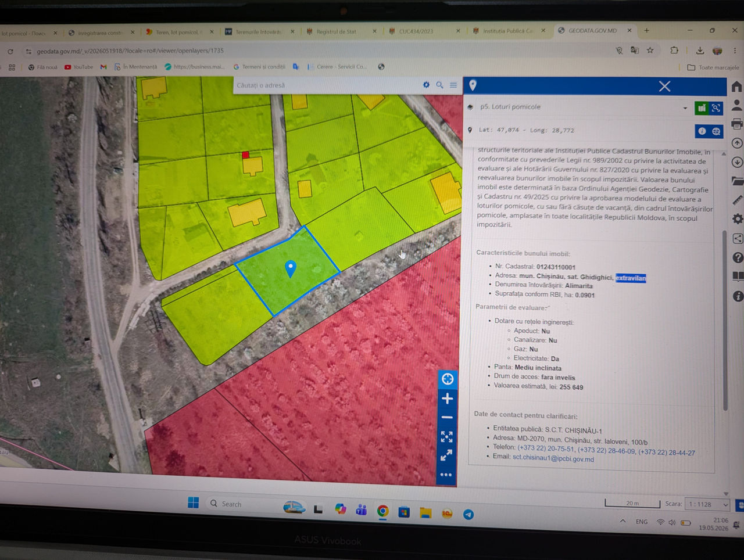This screenshot has height=560, width=744.
Task: Open the home icon in the right sidebar
Action: (736, 87)
